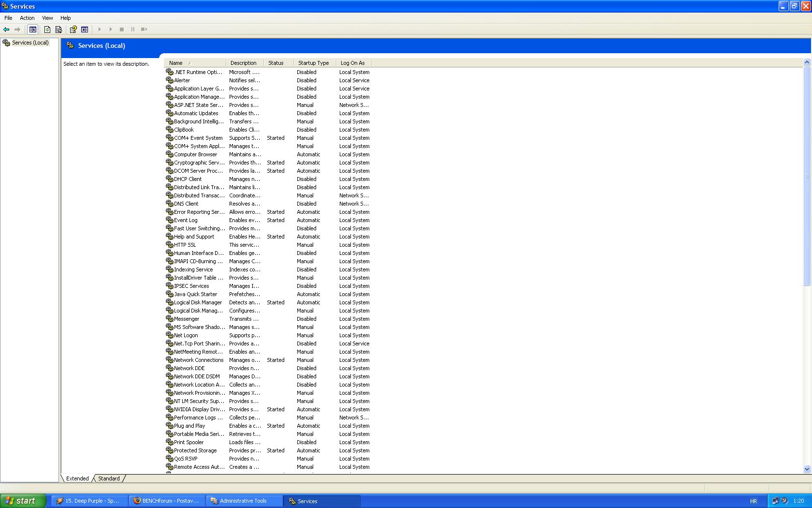Viewport: 812px width, 508px height.
Task: Select the Automatic Updates service
Action: [x=196, y=113]
